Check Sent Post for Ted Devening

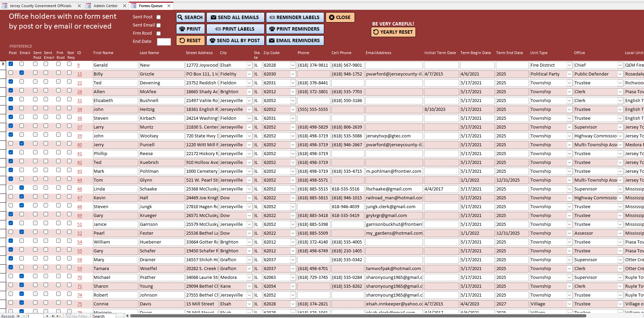coord(35,82)
